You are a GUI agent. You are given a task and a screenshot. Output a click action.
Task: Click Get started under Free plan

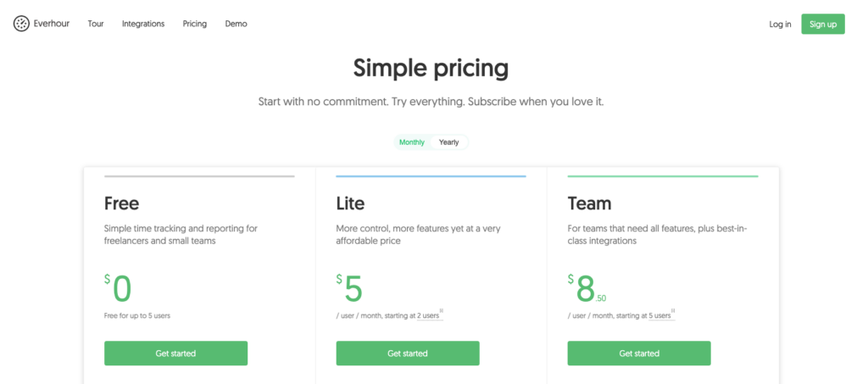pos(175,353)
